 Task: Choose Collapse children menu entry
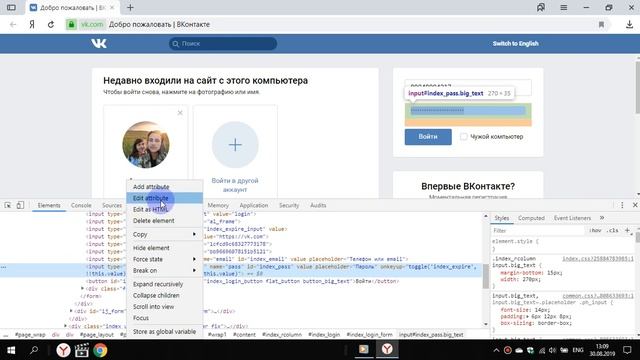164,295
